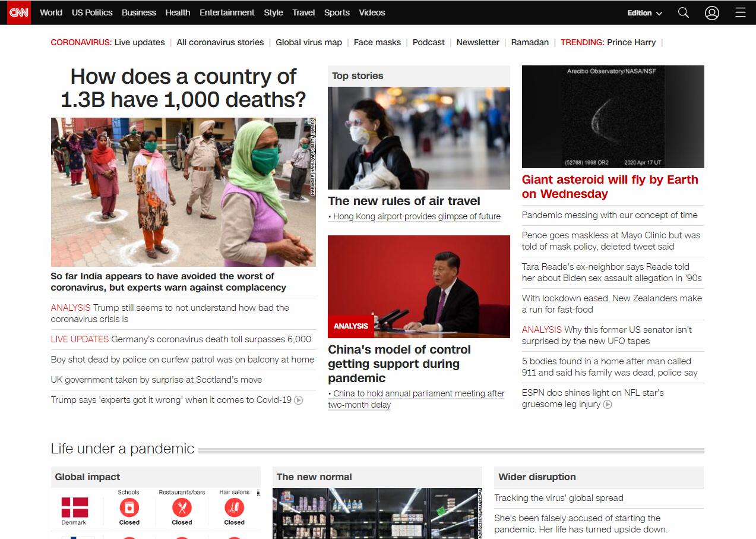Click the red ANALYSIS badge on China photo

click(351, 326)
